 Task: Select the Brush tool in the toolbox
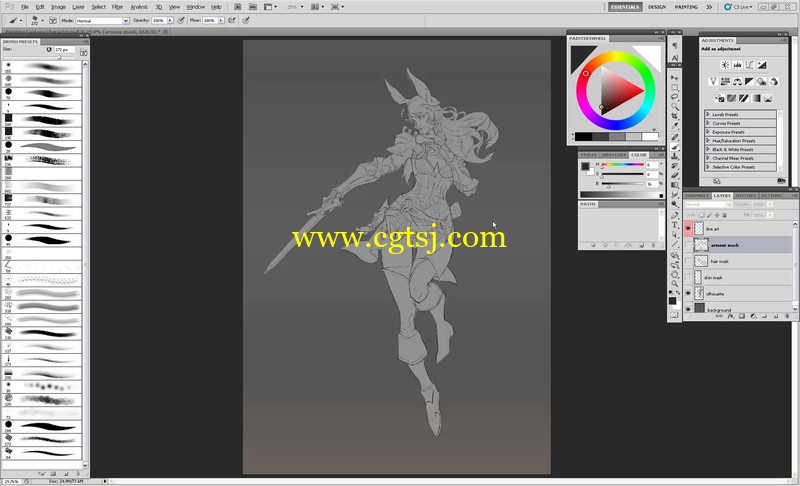[x=674, y=147]
